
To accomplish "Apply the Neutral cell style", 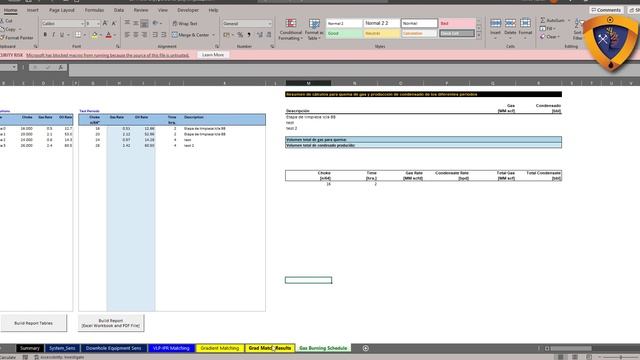I will point(381,33).
